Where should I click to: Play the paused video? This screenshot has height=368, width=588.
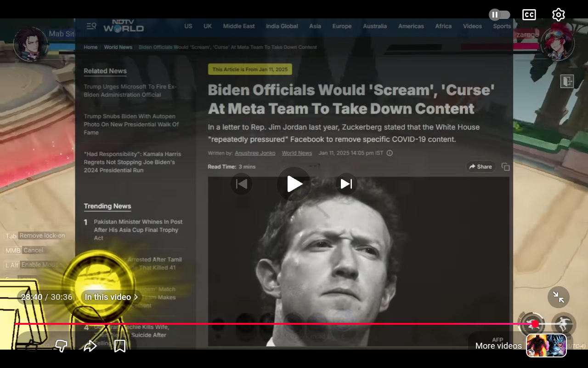pyautogui.click(x=294, y=184)
